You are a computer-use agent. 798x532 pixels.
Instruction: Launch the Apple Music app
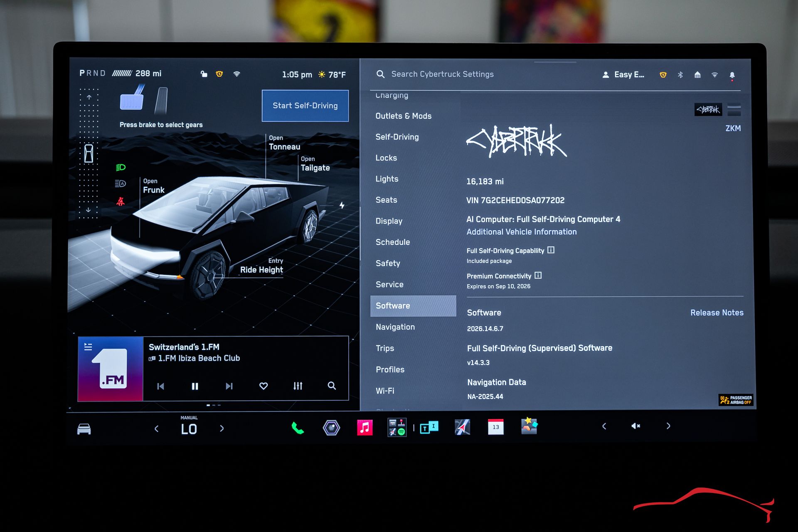[365, 428]
